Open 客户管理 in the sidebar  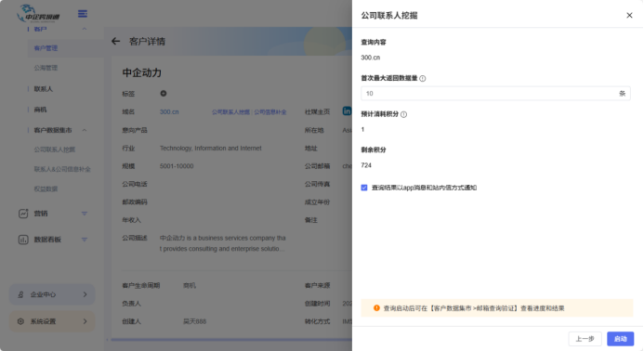[46, 48]
